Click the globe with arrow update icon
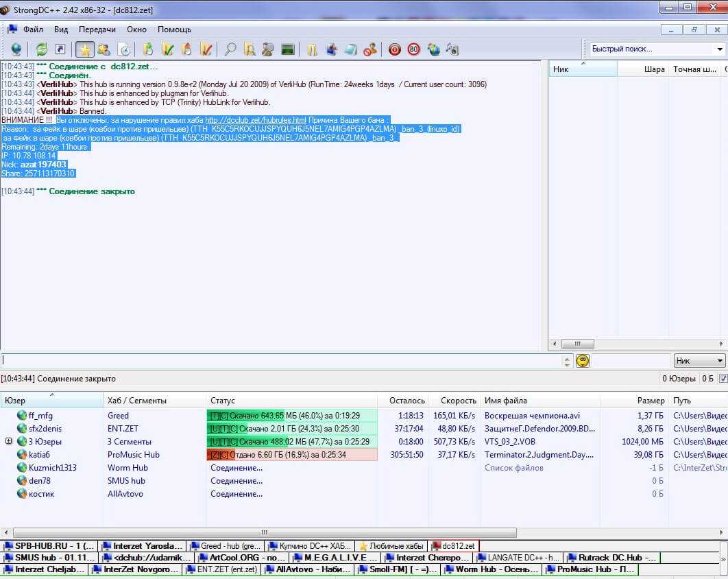Screen dimensions: 728x579 click(x=433, y=49)
